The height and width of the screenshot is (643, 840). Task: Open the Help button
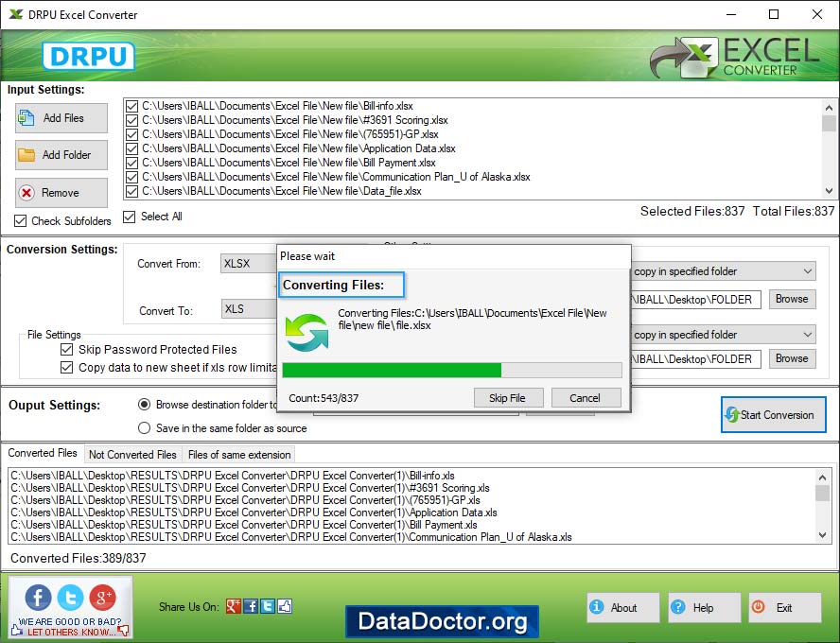(705, 608)
